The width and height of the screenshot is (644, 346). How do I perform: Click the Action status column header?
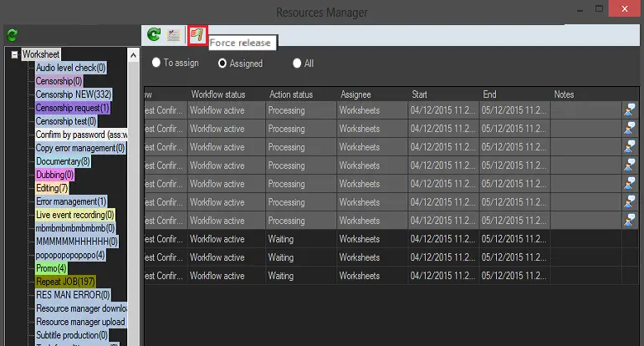click(x=291, y=94)
